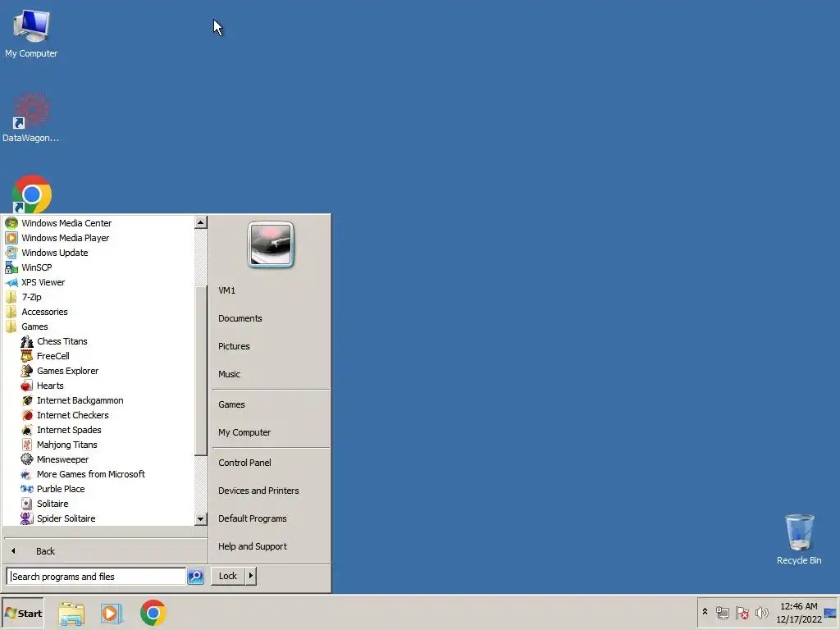This screenshot has height=630, width=840.
Task: Select the Chrome desktop shortcut
Action: click(x=32, y=194)
